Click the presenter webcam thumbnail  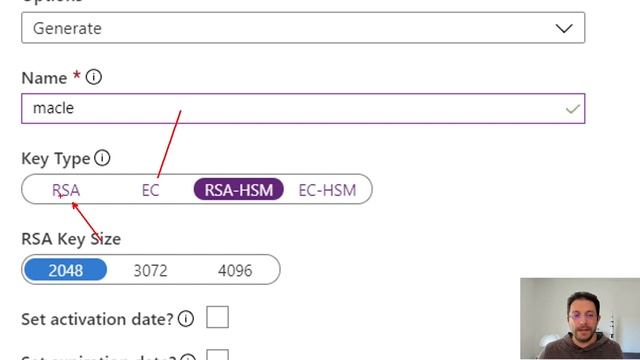tap(580, 319)
